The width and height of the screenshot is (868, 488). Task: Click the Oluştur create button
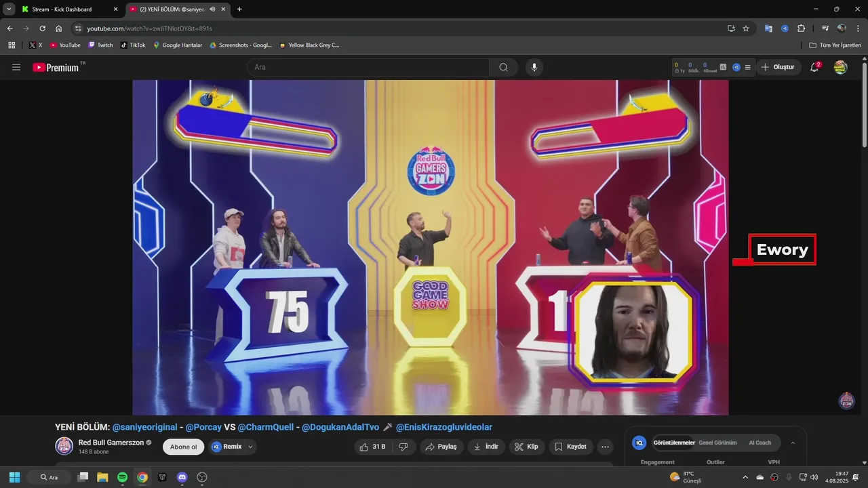(778, 67)
